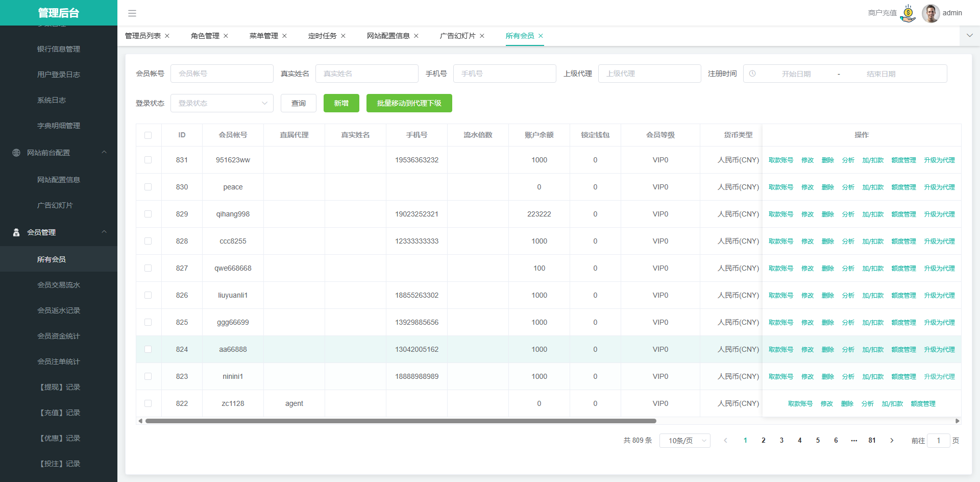This screenshot has width=980, height=482.
Task: Open the 登录状态 dropdown
Action: pyautogui.click(x=222, y=103)
